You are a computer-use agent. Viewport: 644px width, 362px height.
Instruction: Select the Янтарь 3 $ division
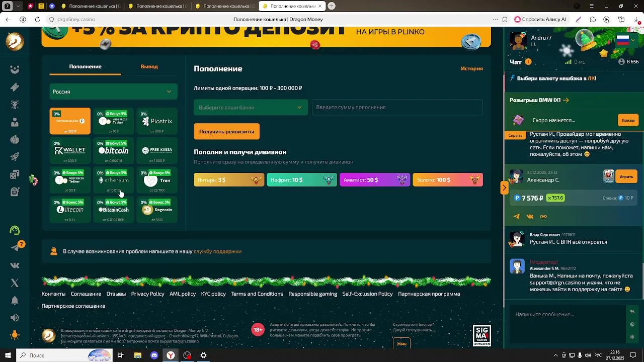(229, 179)
